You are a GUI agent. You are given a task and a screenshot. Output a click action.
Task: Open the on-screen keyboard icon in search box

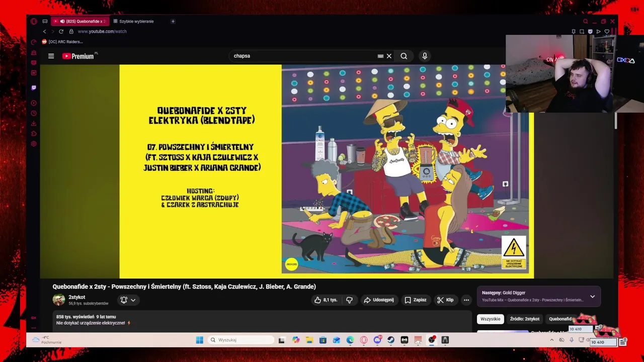pos(380,56)
